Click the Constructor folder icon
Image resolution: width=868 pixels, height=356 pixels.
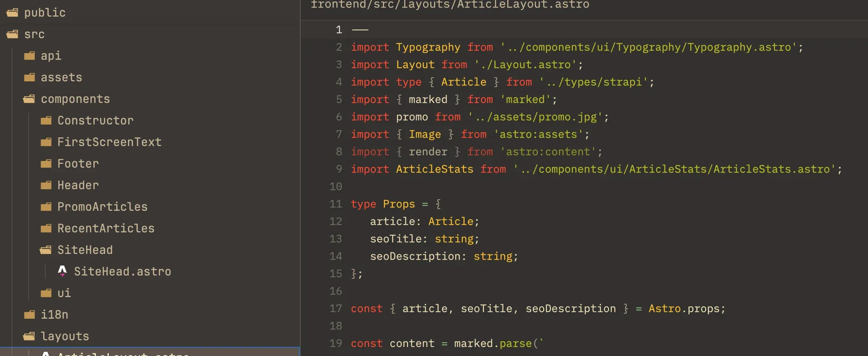pyautogui.click(x=46, y=121)
